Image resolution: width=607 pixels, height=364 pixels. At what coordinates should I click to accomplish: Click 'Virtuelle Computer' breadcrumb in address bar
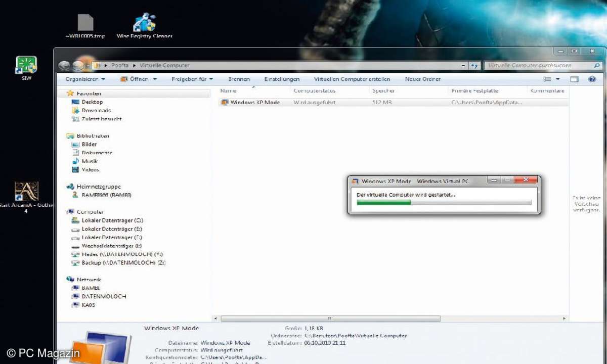pyautogui.click(x=164, y=65)
